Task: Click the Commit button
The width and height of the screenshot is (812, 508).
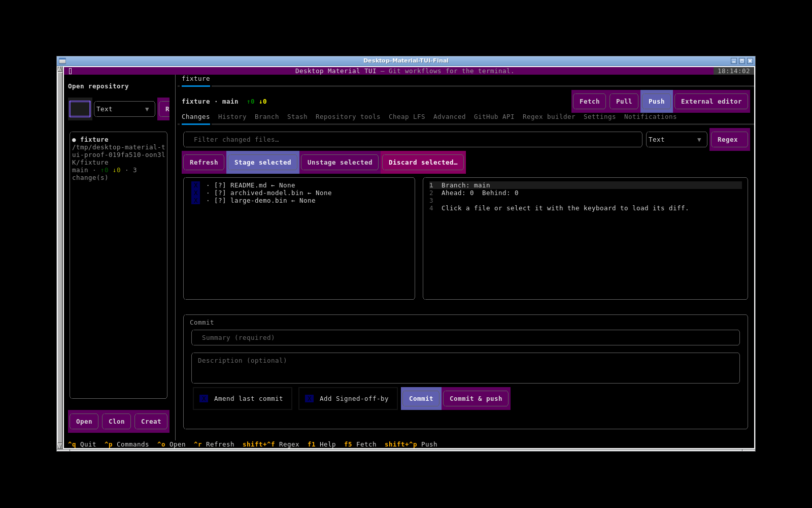Action: pos(421,399)
